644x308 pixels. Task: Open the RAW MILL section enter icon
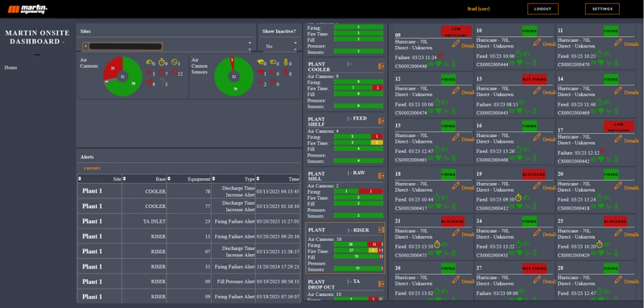381,176
